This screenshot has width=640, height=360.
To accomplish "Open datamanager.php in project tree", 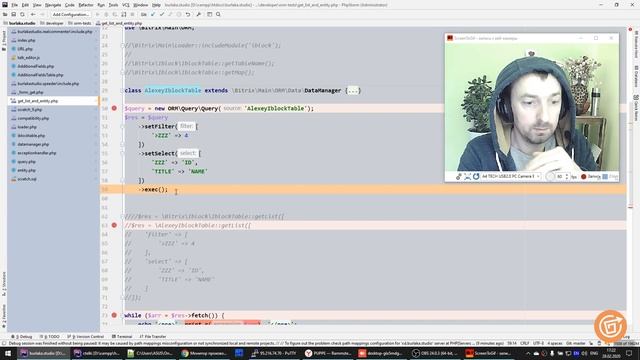I will 33,144.
